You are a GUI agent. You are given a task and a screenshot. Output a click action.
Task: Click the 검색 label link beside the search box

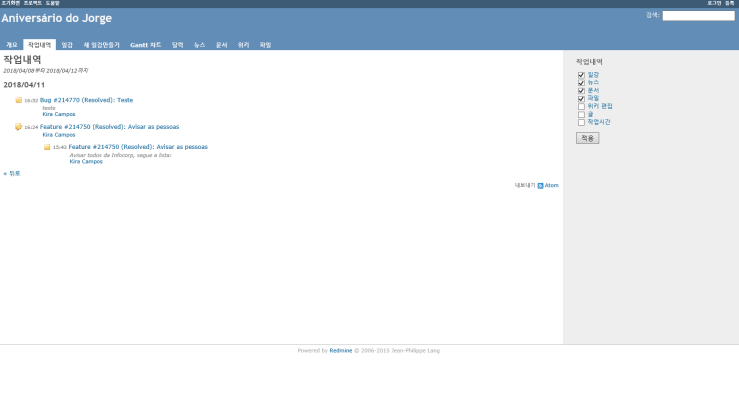652,15
